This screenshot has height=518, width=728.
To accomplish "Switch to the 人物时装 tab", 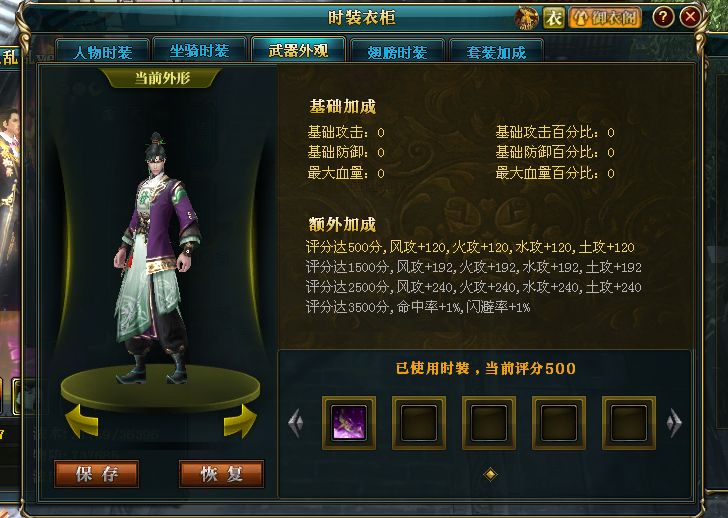I will (103, 52).
